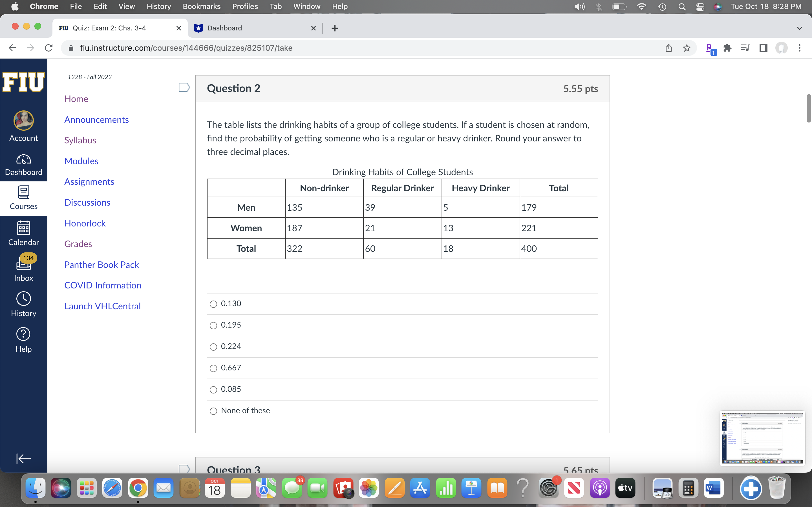Open History from the Canvas sidebar
The image size is (812, 507).
[x=23, y=303]
